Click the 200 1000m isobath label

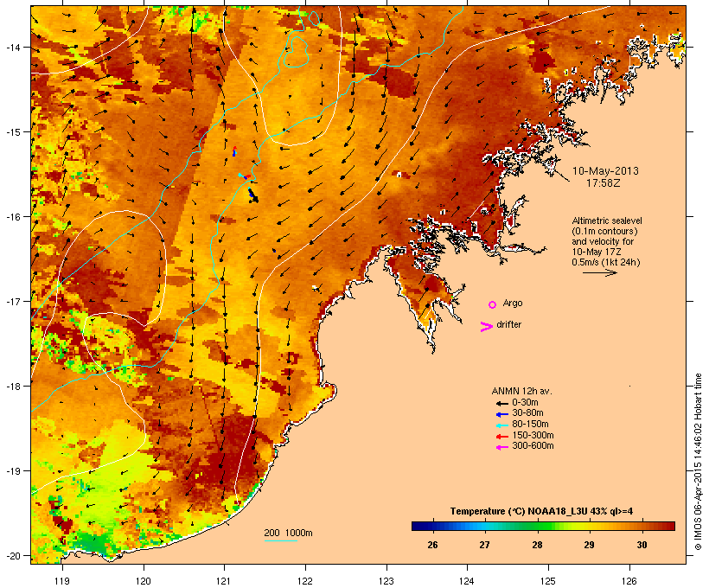(x=288, y=533)
